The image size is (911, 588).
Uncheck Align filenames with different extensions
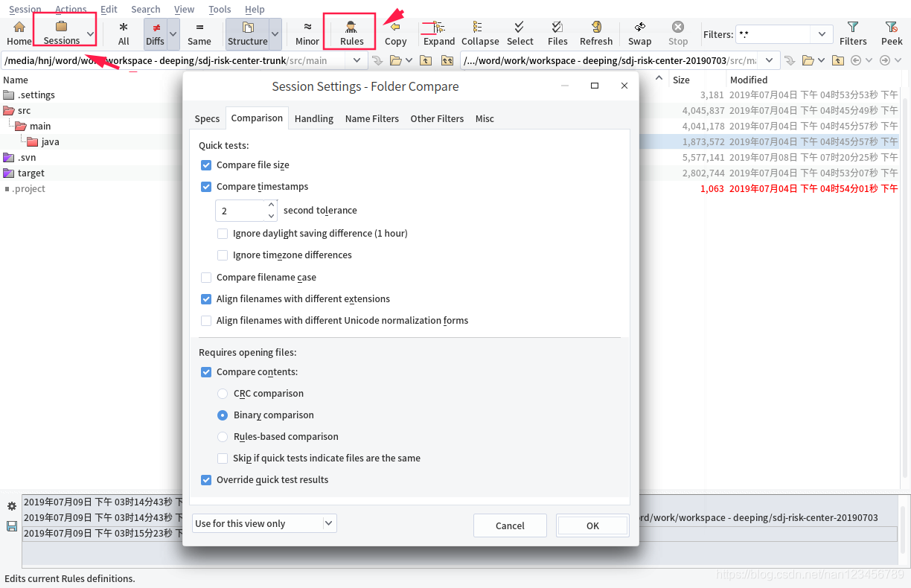206,299
